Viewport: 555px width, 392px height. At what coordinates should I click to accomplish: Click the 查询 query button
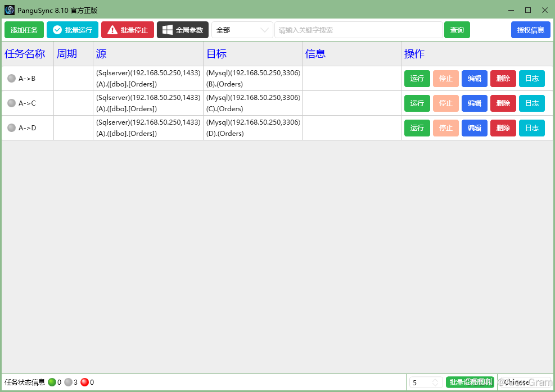[457, 30]
